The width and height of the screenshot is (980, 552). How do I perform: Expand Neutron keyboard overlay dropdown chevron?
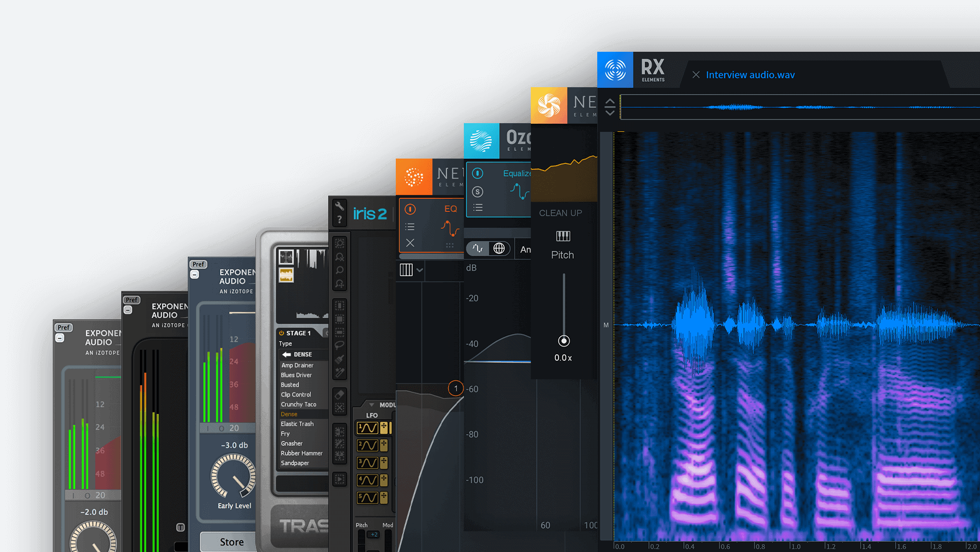point(419,270)
